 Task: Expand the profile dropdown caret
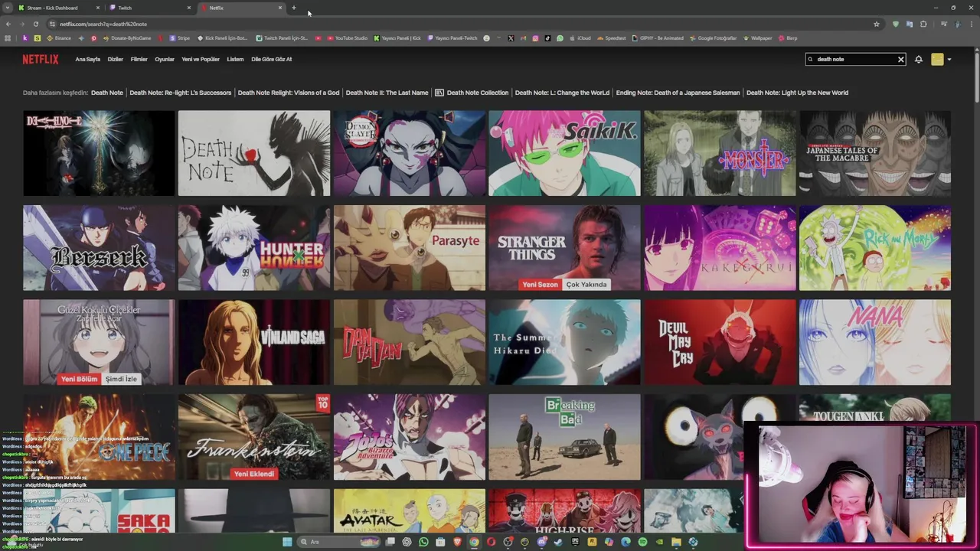click(949, 59)
